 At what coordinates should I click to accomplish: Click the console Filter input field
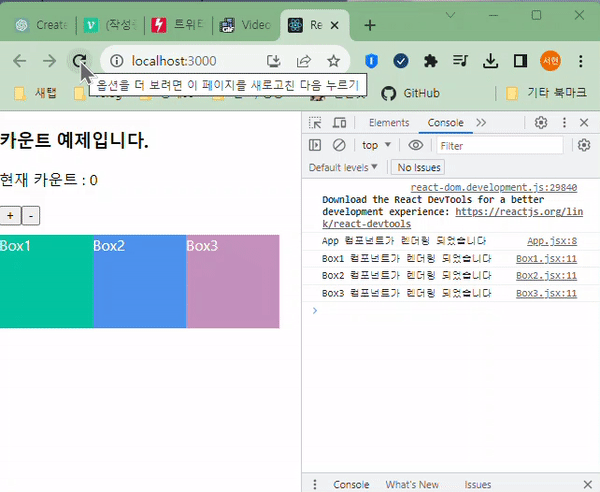[x=500, y=146]
